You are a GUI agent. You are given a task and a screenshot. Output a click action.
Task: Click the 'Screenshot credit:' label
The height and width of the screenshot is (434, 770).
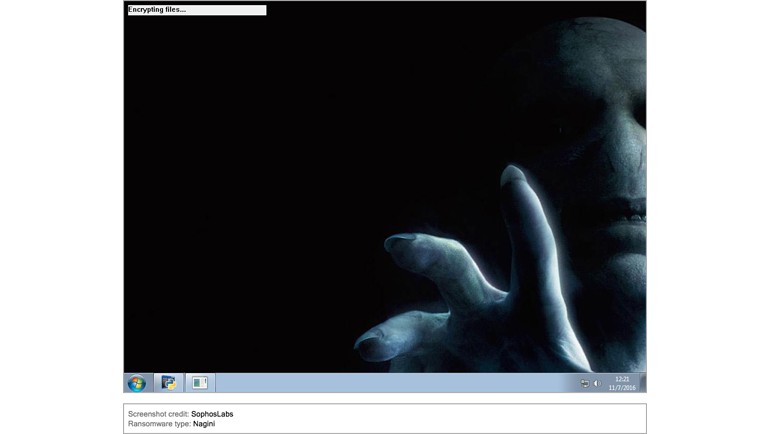(x=158, y=413)
